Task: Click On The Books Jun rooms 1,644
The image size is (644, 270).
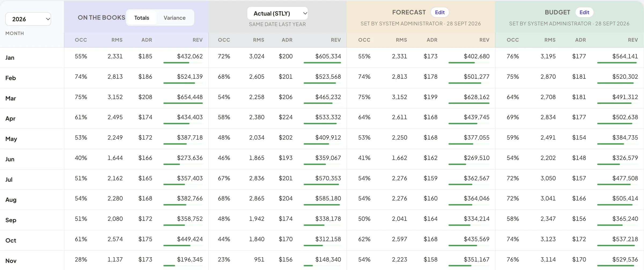Action: [x=115, y=158]
